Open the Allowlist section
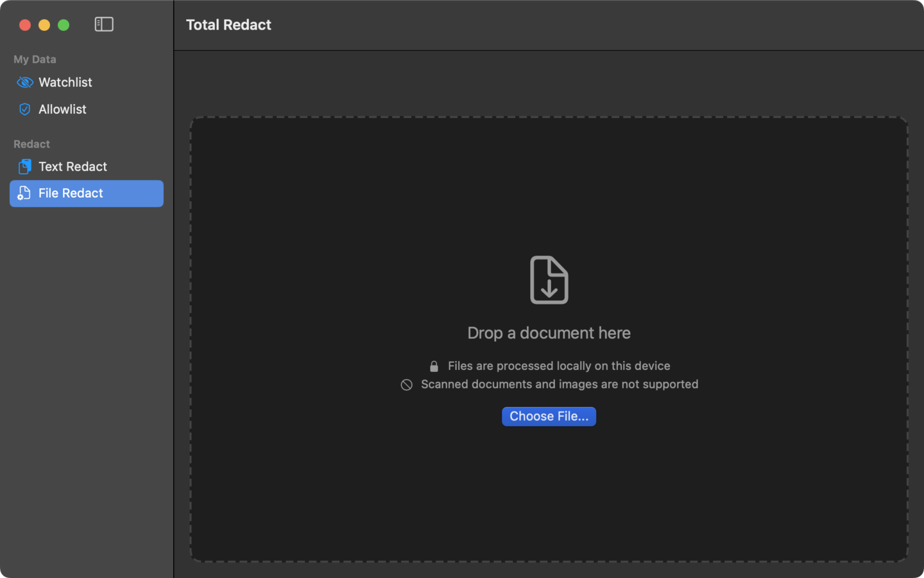 point(87,109)
